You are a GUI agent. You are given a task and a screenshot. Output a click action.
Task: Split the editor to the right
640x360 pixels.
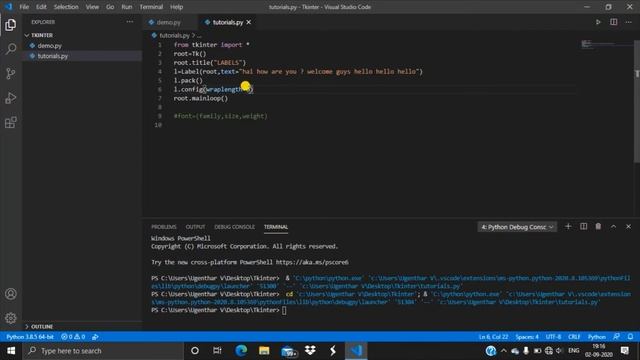613,22
